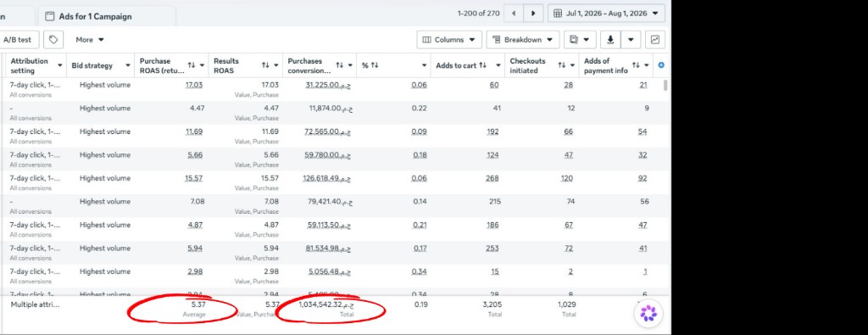Click the calendar icon in date range
Screen dimensions: 868x335
pyautogui.click(x=558, y=14)
